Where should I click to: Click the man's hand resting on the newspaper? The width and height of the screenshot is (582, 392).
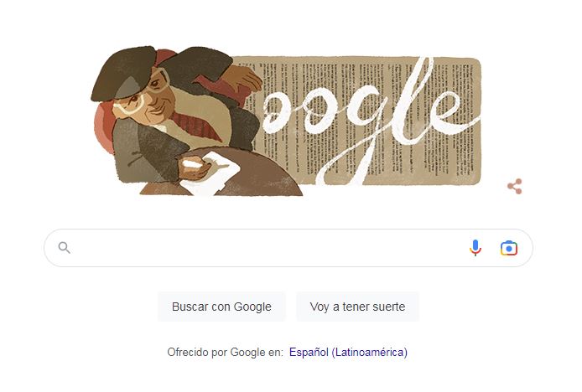243,79
